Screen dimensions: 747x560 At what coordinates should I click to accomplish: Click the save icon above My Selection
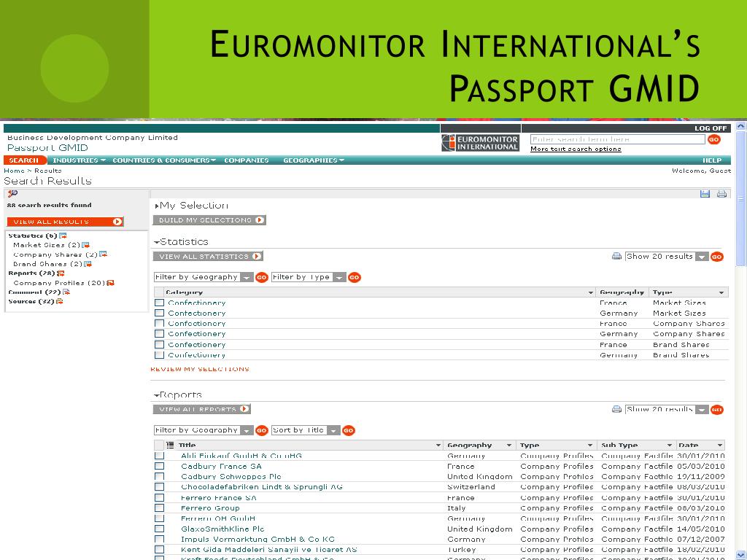tap(705, 194)
